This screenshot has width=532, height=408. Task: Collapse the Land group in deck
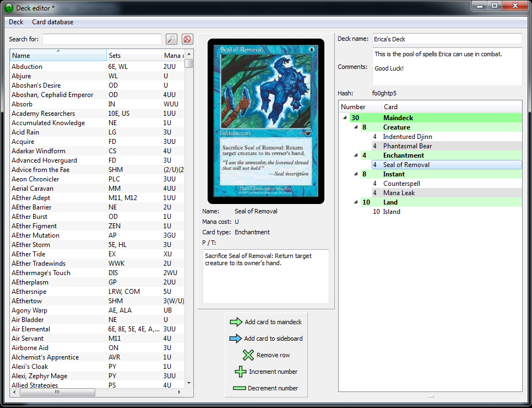[356, 202]
